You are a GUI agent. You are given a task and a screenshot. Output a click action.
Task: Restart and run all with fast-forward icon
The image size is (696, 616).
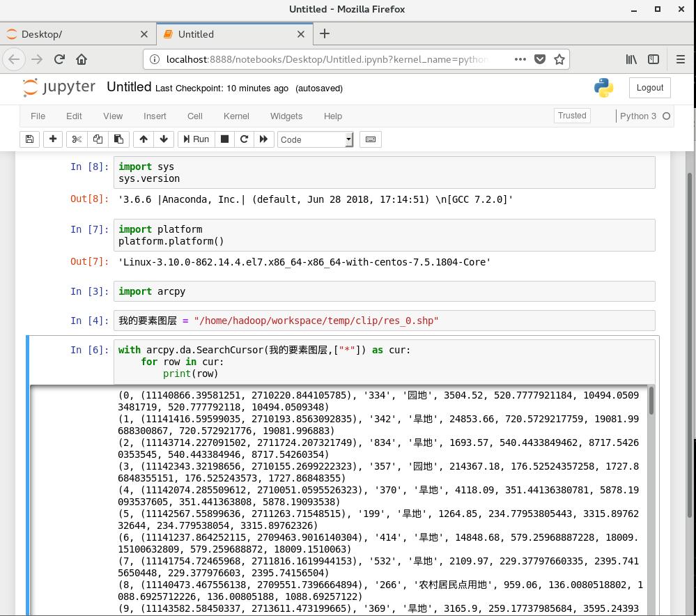coord(263,139)
